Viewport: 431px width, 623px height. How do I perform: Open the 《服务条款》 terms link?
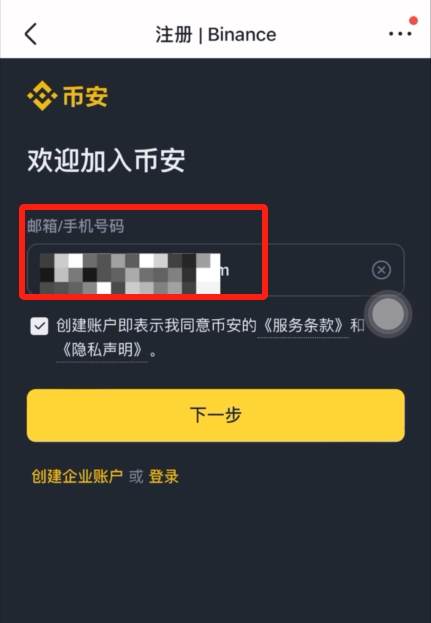(x=303, y=325)
